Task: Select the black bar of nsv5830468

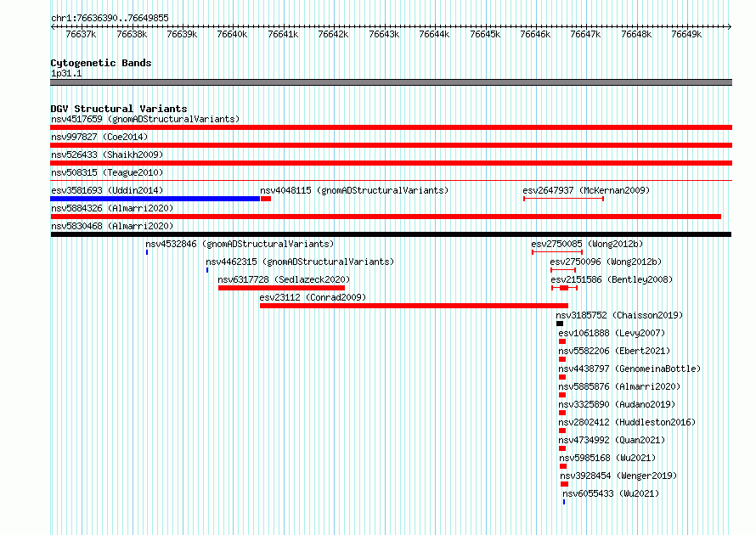Action: pos(391,234)
